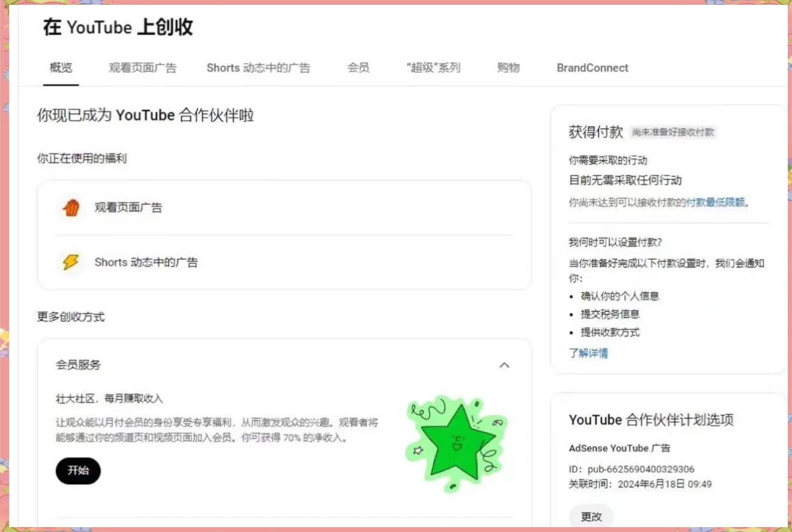Click the 关联时间 2024年6月18日 09:49 text
This screenshot has height=532, width=792.
(x=640, y=484)
